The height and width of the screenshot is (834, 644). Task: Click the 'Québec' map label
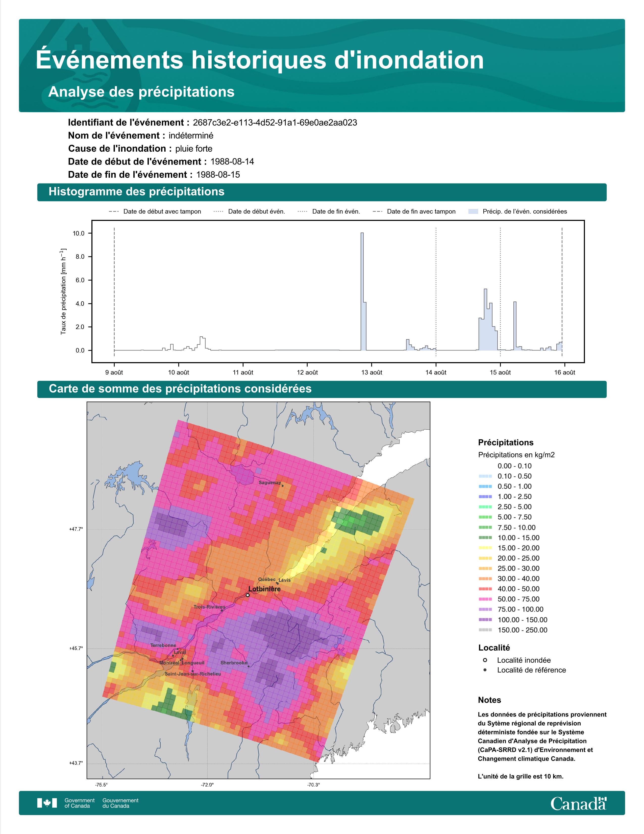point(267,579)
